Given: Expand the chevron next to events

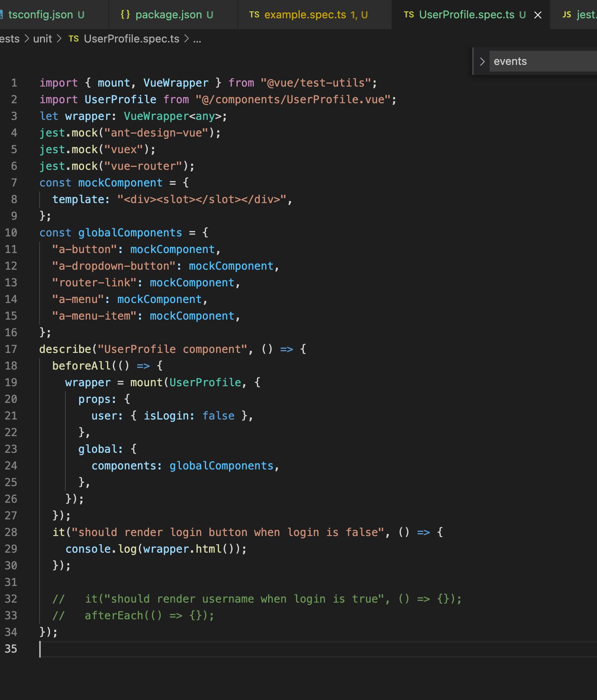Looking at the screenshot, I should (x=482, y=62).
